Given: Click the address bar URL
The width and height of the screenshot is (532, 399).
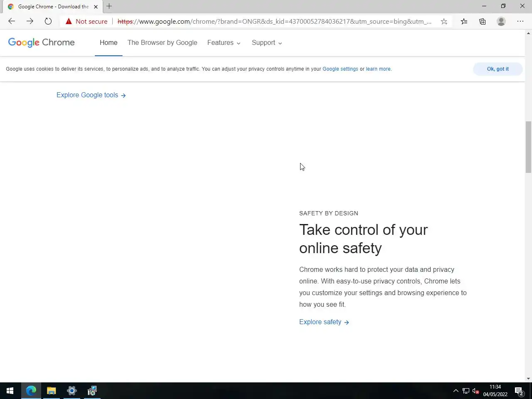Looking at the screenshot, I should point(274,21).
